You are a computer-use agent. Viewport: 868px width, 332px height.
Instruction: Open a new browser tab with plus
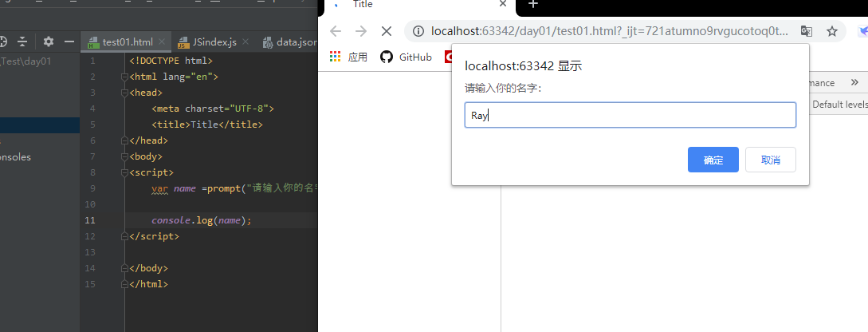(x=533, y=5)
